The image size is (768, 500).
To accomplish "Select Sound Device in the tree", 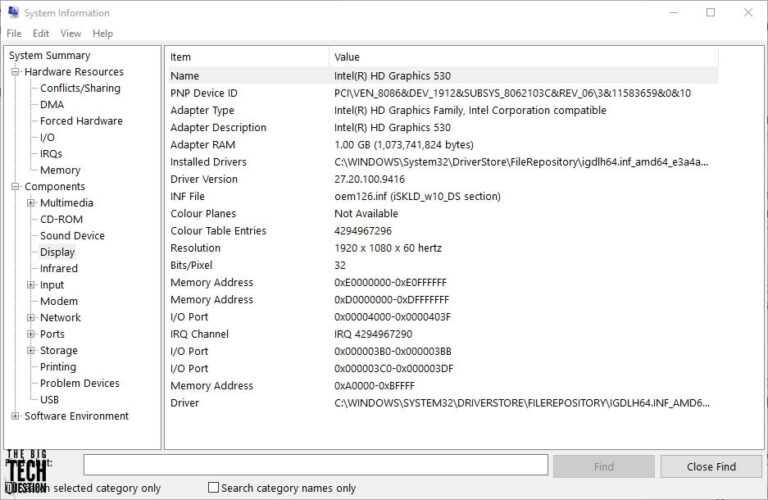I will (72, 236).
